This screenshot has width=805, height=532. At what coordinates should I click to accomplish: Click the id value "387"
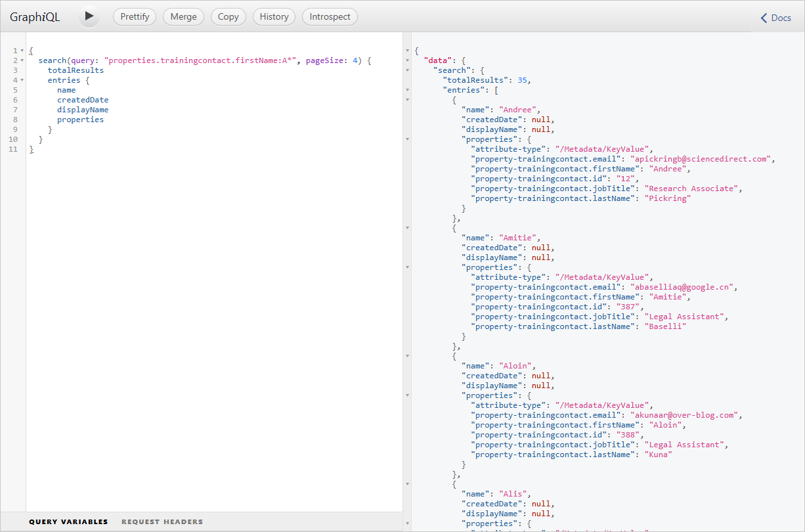(x=628, y=307)
